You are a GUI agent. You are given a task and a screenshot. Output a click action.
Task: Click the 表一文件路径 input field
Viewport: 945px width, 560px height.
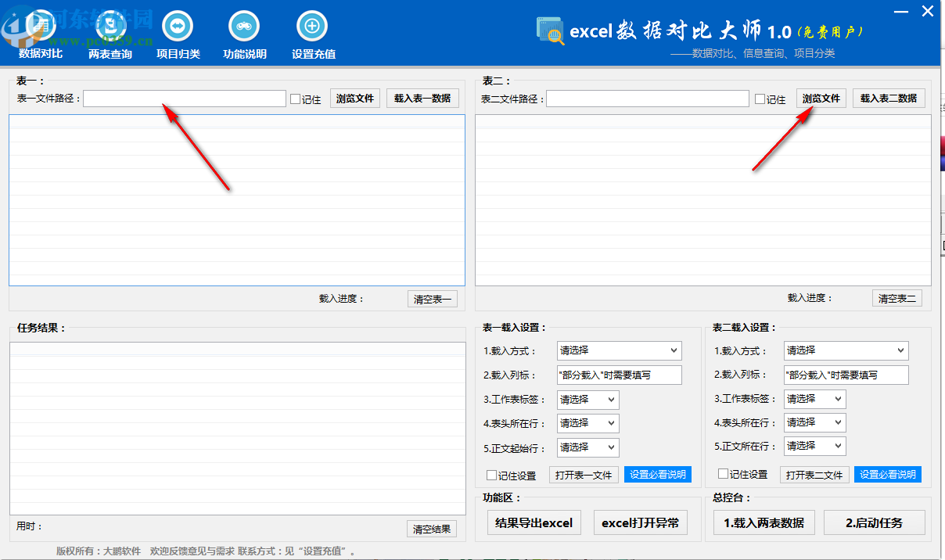(185, 99)
